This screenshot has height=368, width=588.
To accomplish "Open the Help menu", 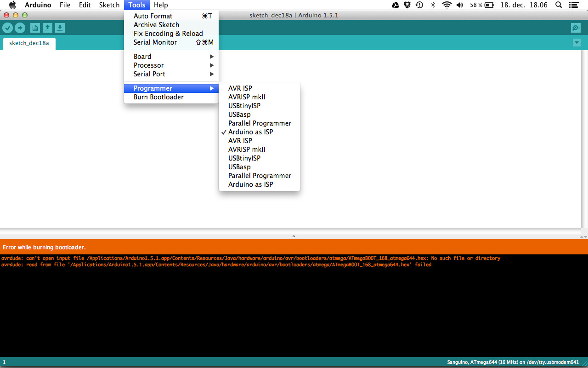I will point(161,5).
